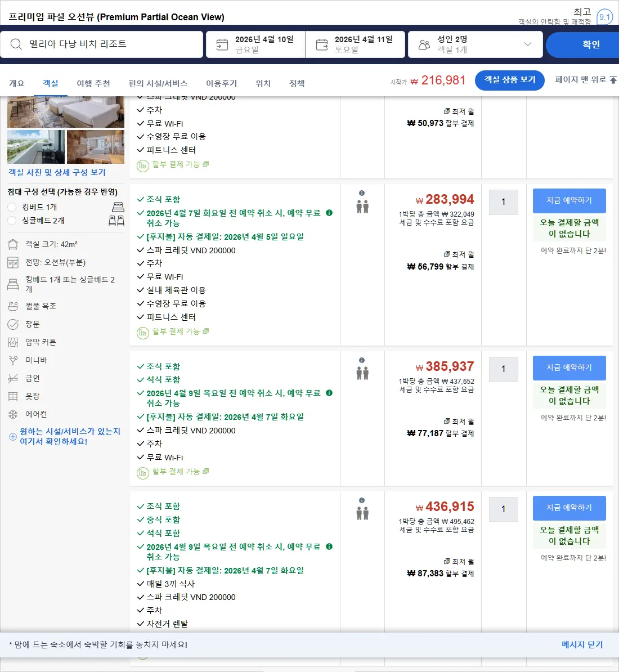This screenshot has height=672, width=619.
Task: Open the wooden room interior thumbnail
Action: (x=96, y=146)
